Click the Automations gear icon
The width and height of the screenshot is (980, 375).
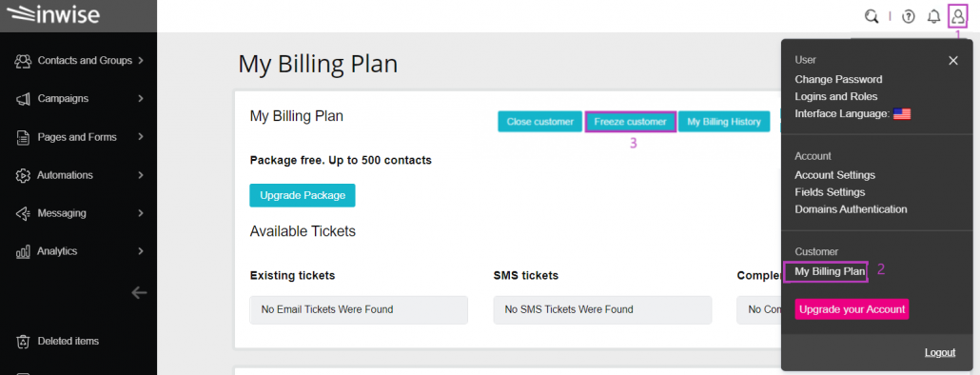23,175
